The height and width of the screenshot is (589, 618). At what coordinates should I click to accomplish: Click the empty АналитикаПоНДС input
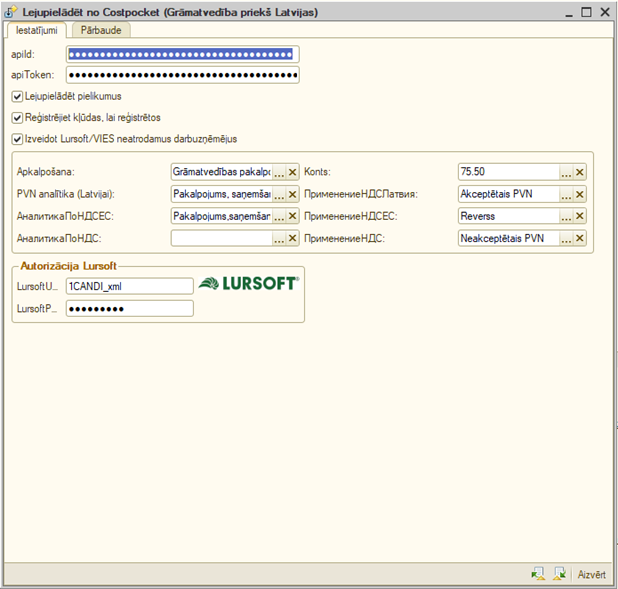point(222,239)
